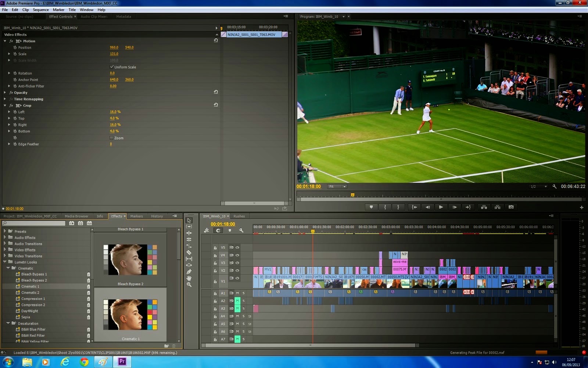This screenshot has width=588, height=368.
Task: Open the Title menu
Action: [x=72, y=10]
